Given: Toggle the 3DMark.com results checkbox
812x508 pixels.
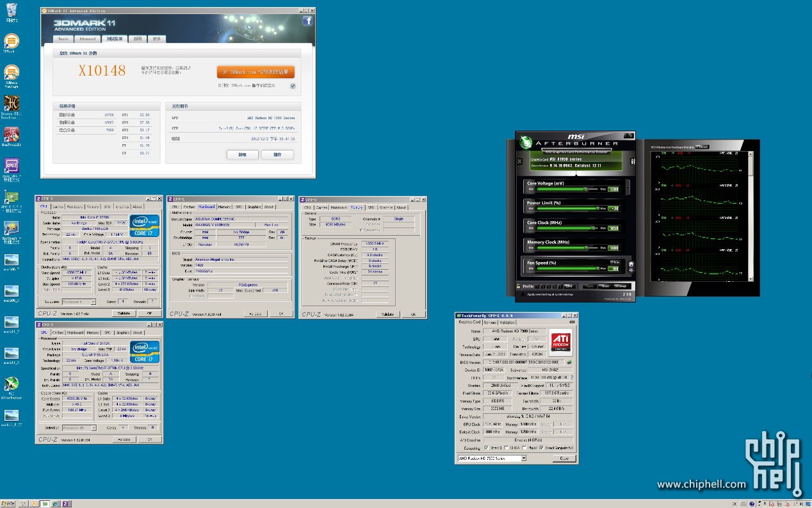Looking at the screenshot, I should [x=293, y=86].
